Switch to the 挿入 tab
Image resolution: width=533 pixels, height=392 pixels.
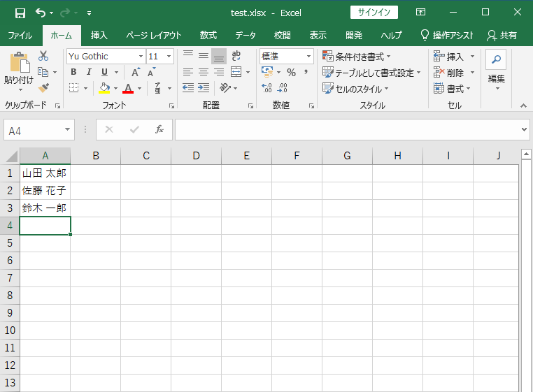(x=99, y=36)
